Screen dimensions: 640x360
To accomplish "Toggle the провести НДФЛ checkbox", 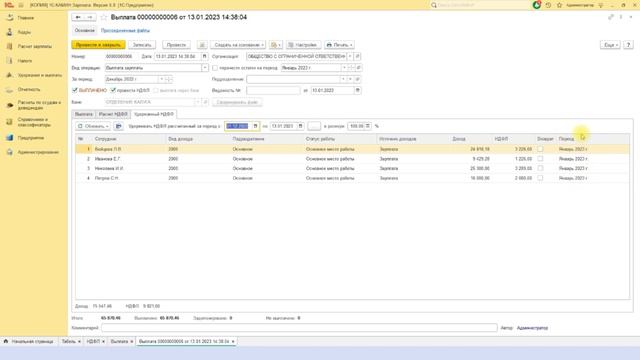I will point(113,90).
